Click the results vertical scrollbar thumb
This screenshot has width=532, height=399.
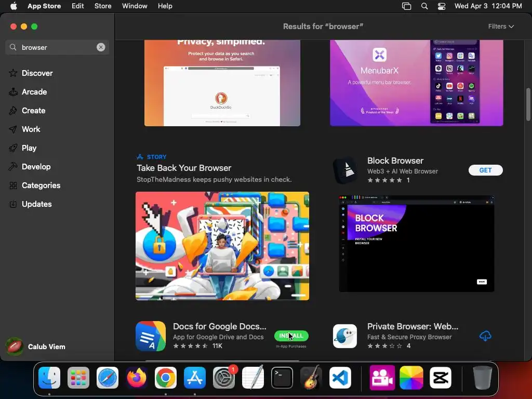tap(528, 104)
